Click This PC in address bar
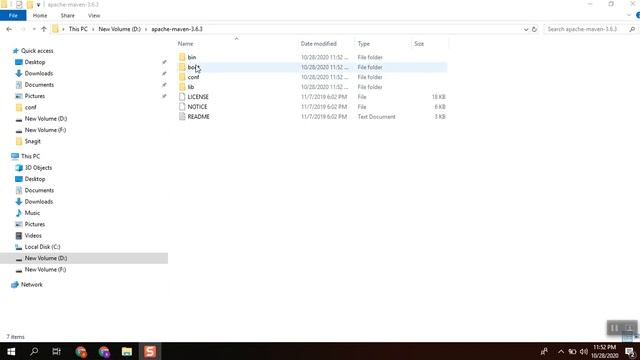 78,29
